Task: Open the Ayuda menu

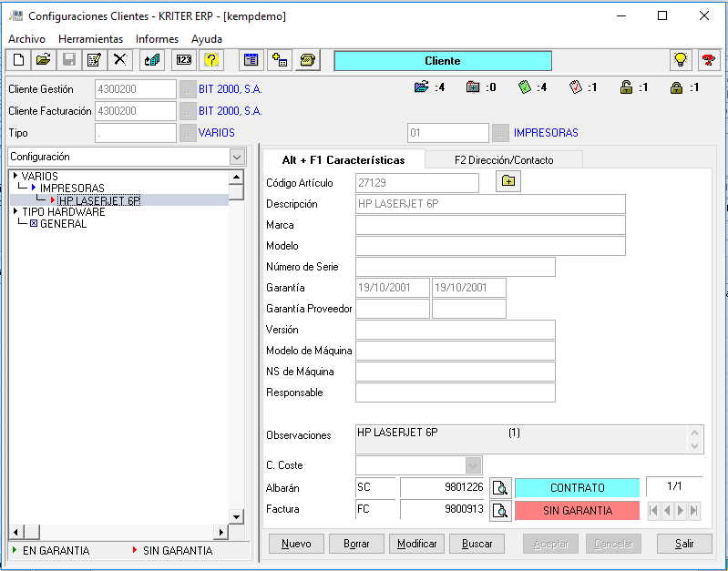Action: pyautogui.click(x=207, y=39)
